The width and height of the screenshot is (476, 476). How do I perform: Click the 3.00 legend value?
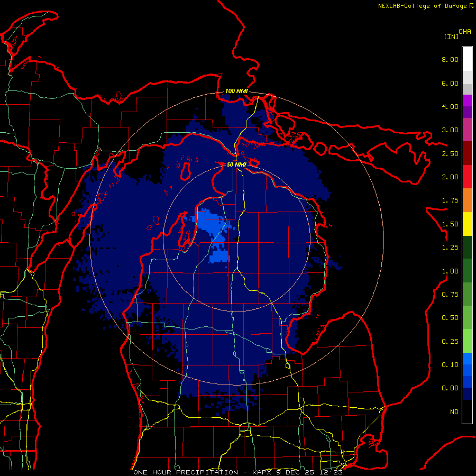(450, 130)
